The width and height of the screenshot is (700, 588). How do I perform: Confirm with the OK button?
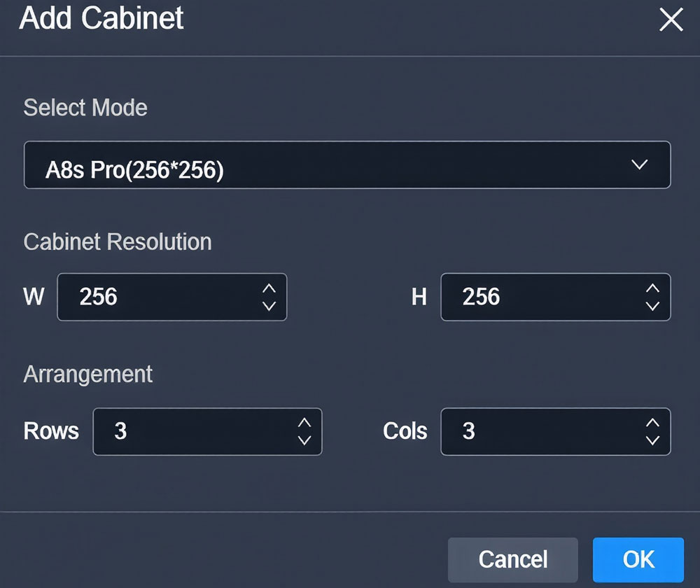(638, 559)
